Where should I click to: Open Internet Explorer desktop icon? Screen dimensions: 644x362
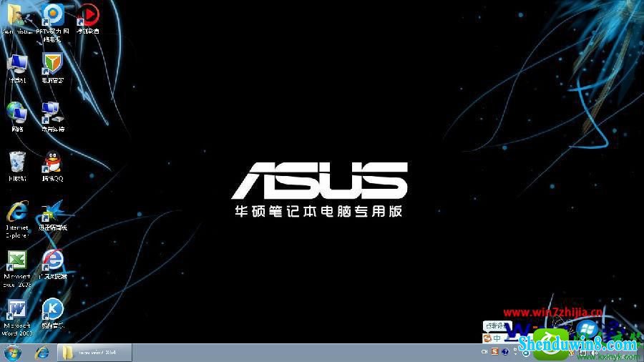[17, 219]
